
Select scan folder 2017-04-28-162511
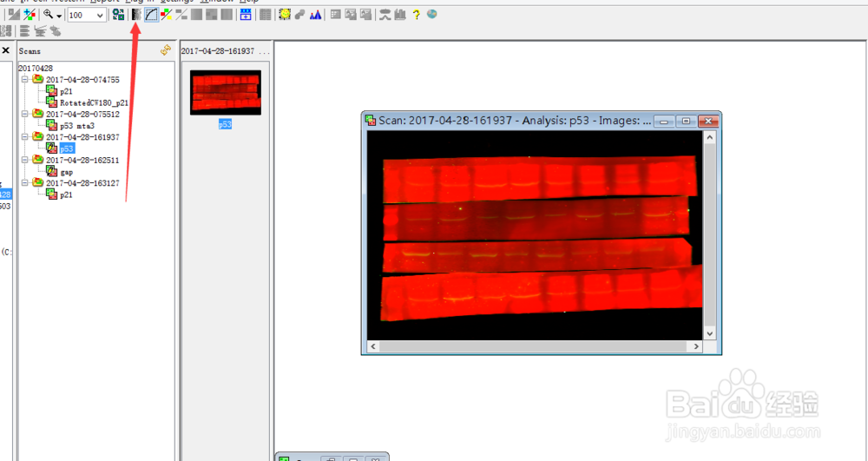pos(82,160)
